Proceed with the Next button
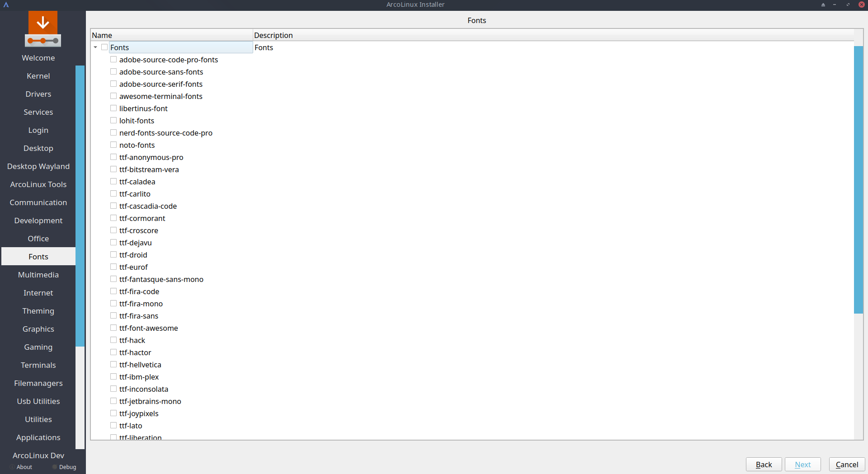868x474 pixels. click(x=802, y=465)
